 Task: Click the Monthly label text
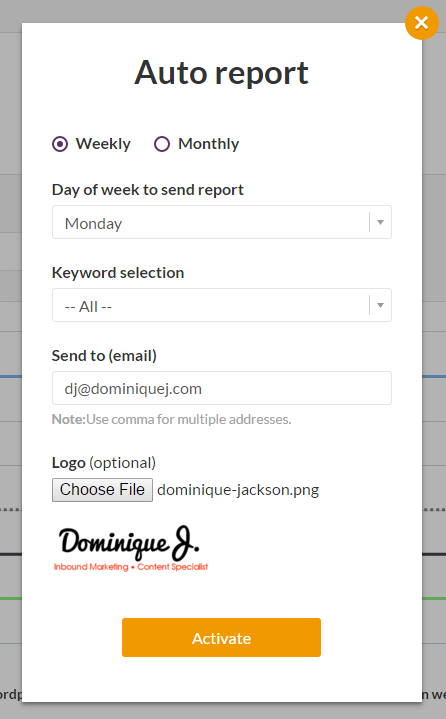pos(209,144)
